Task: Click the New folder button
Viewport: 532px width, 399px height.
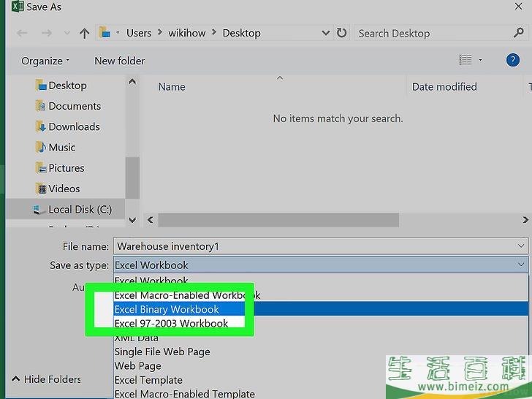Action: [119, 61]
